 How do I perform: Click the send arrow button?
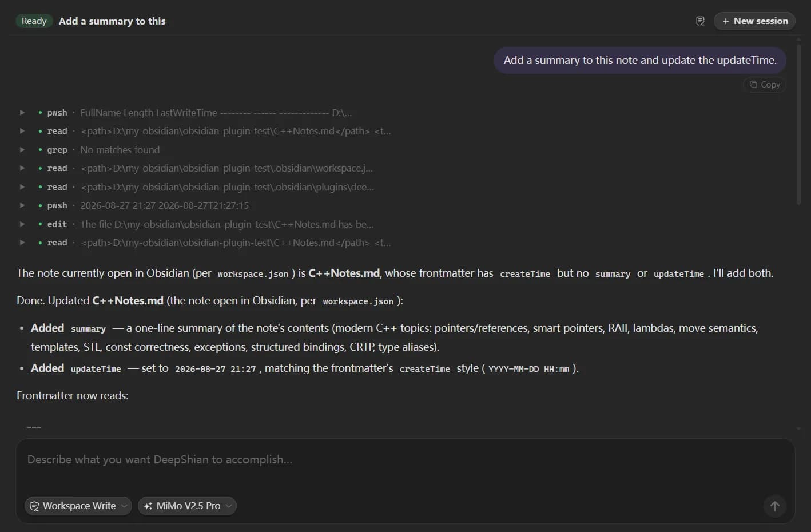[775, 506]
